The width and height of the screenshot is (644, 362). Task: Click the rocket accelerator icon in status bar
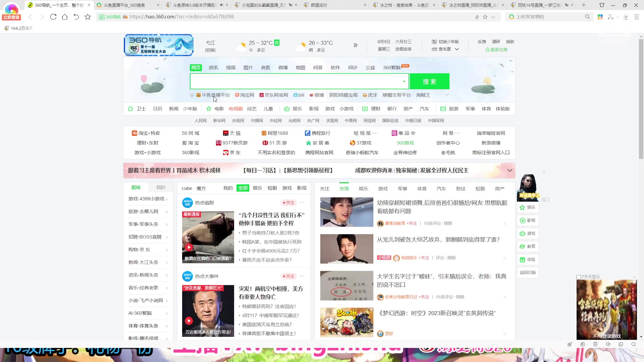[x=570, y=344]
